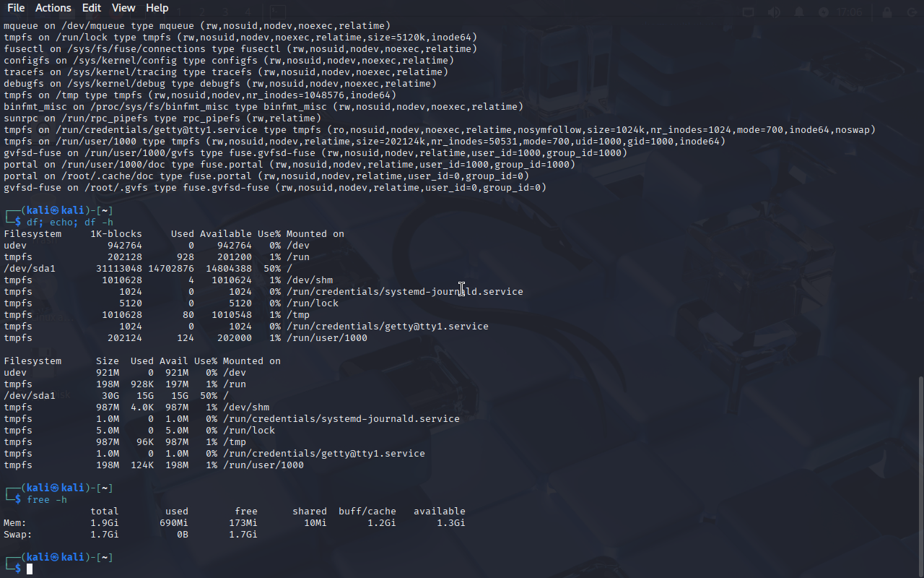Viewport: 924px width, 578px height.
Task: Click the 'binfmt_misc on /proc/sys/fs/binfmt_misc' mount line
Action: click(x=263, y=106)
